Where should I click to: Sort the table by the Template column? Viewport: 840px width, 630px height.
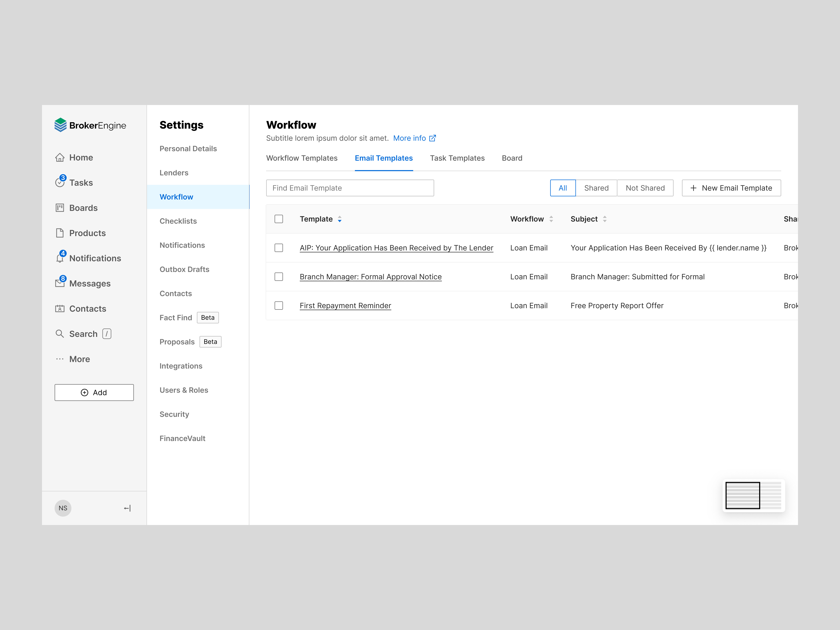(x=339, y=219)
